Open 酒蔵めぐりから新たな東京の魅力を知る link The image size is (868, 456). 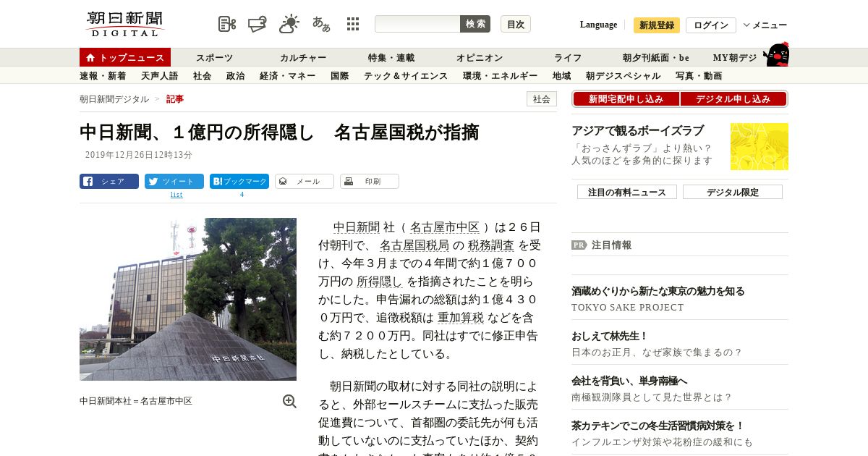[x=658, y=291]
